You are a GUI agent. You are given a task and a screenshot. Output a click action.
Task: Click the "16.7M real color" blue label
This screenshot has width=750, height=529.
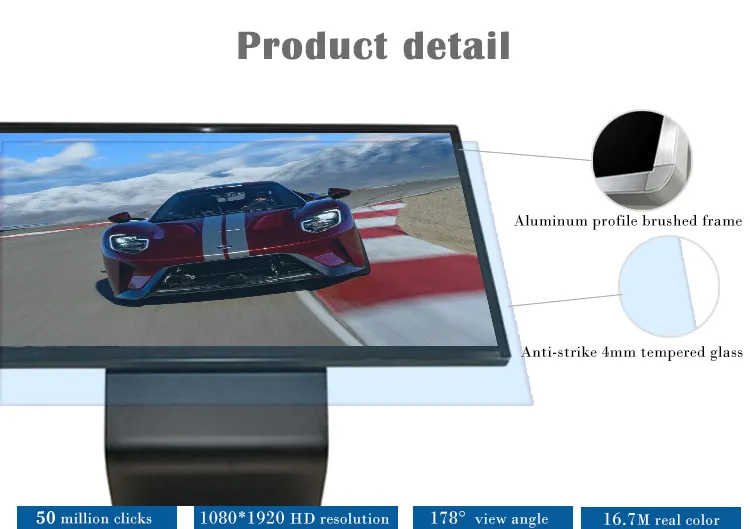coord(661,518)
